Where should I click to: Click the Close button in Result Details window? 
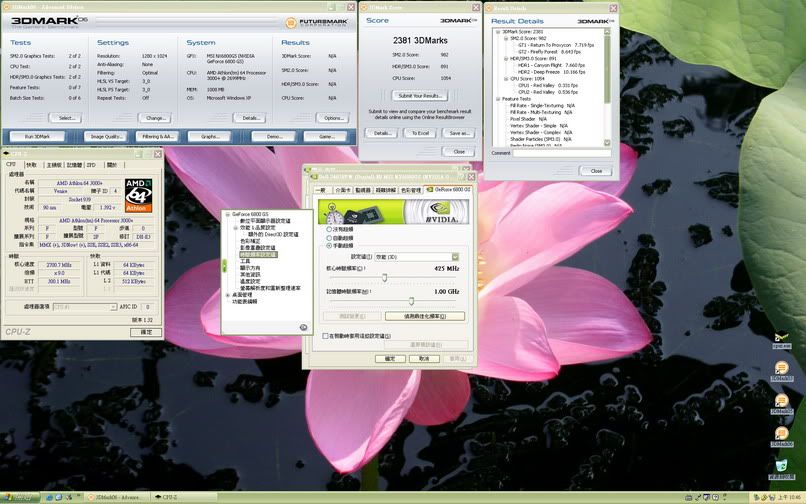tap(596, 171)
